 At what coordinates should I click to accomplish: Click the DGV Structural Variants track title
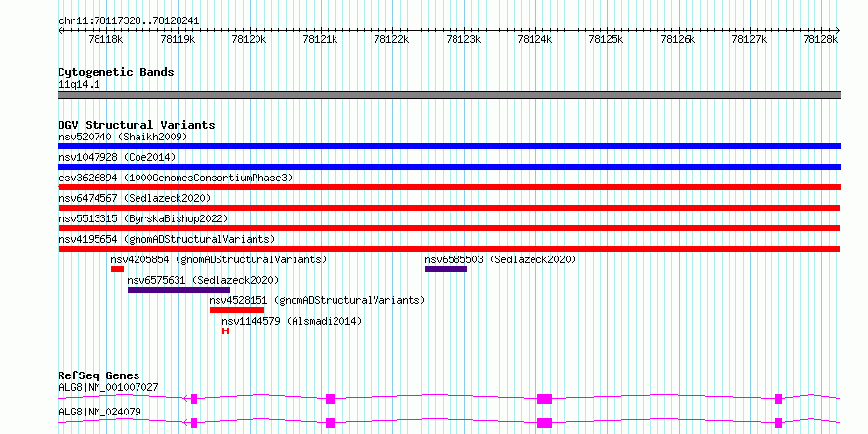137,125
